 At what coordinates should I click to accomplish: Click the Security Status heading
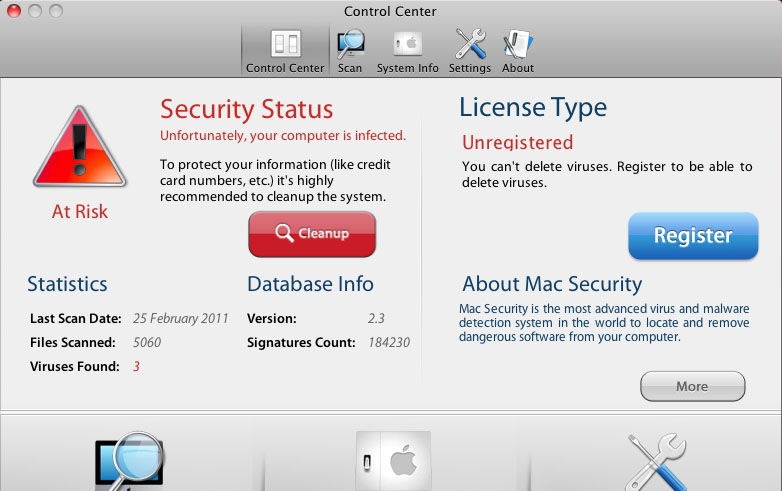tap(246, 108)
